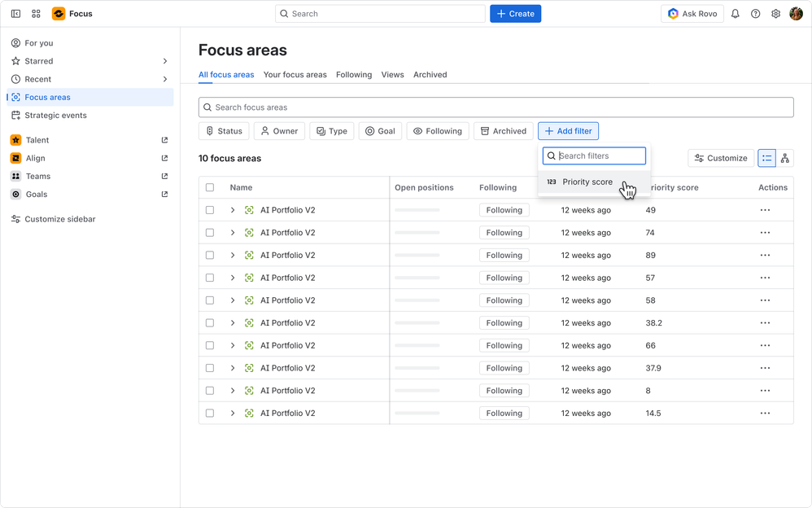Expand the focus area with score 74

coord(233,233)
